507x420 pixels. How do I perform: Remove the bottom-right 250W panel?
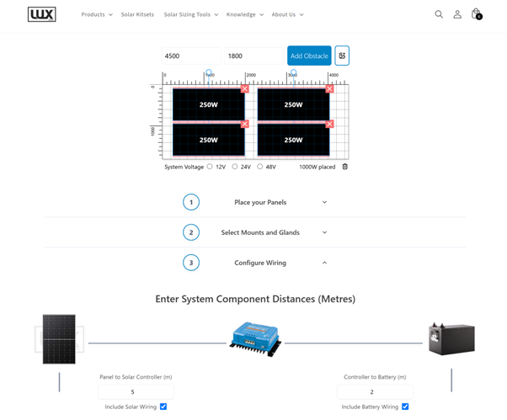[328, 125]
